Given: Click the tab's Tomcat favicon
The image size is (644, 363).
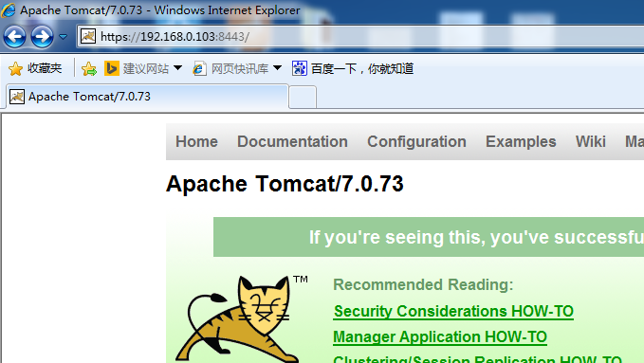Looking at the screenshot, I should tap(17, 97).
